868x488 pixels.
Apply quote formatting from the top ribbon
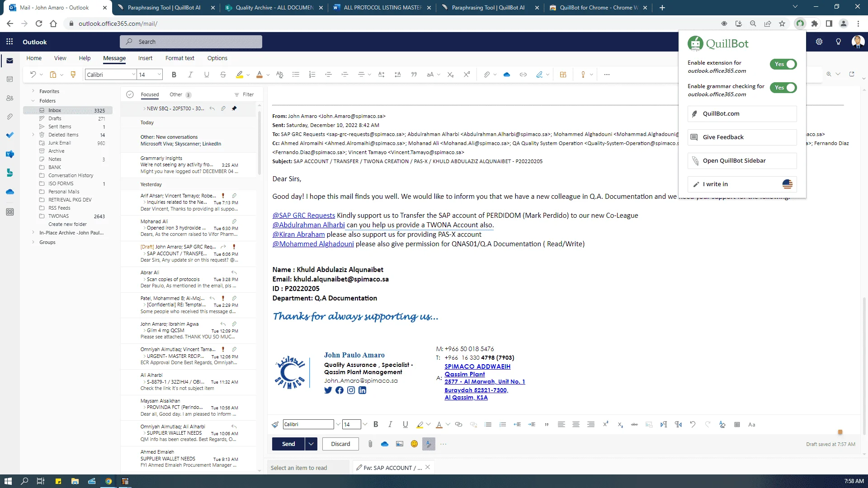[x=414, y=75]
